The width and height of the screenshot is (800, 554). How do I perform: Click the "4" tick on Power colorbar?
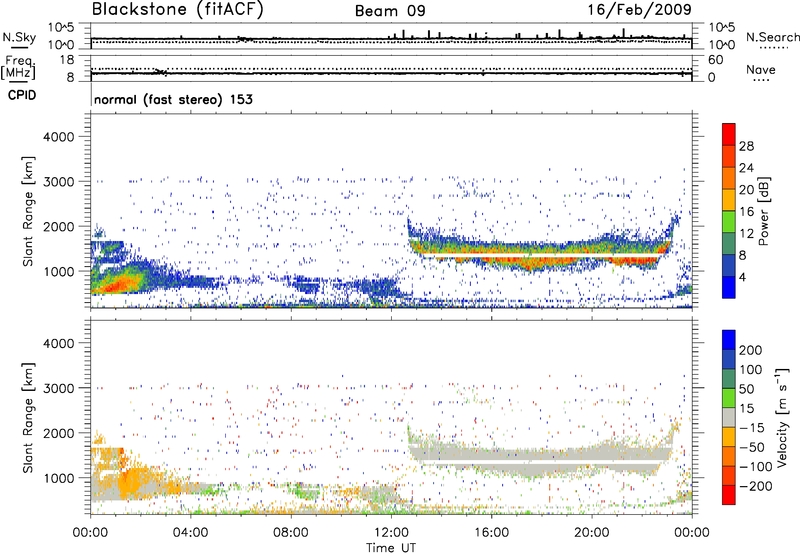click(742, 278)
